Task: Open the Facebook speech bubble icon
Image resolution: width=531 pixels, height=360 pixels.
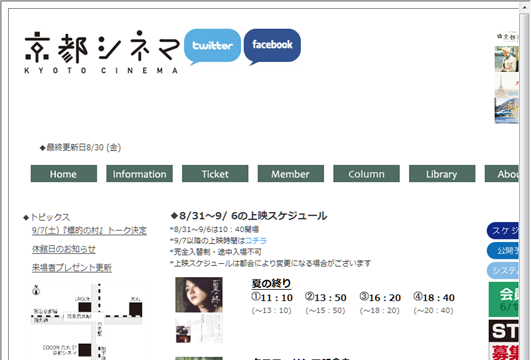Action: pos(272,46)
